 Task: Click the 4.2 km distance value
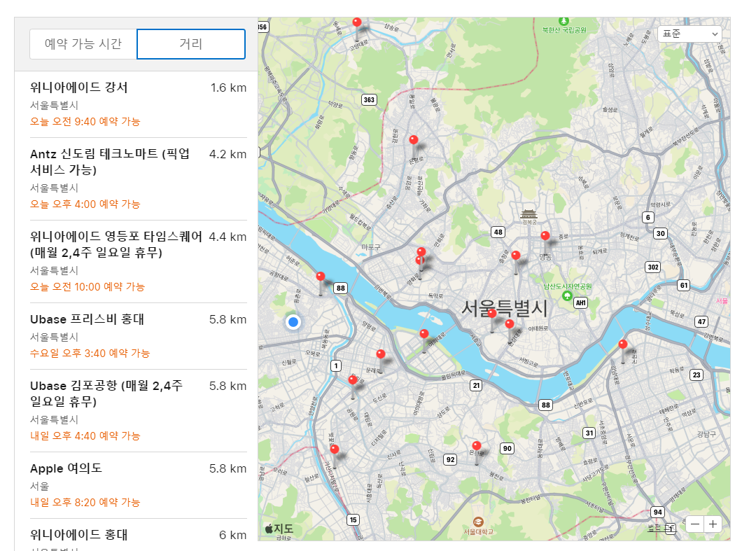click(227, 154)
